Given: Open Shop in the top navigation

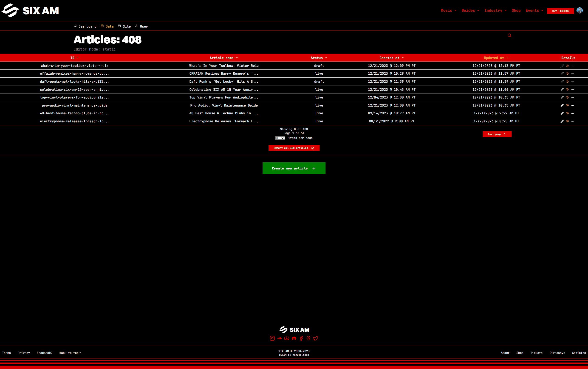Looking at the screenshot, I should [516, 11].
